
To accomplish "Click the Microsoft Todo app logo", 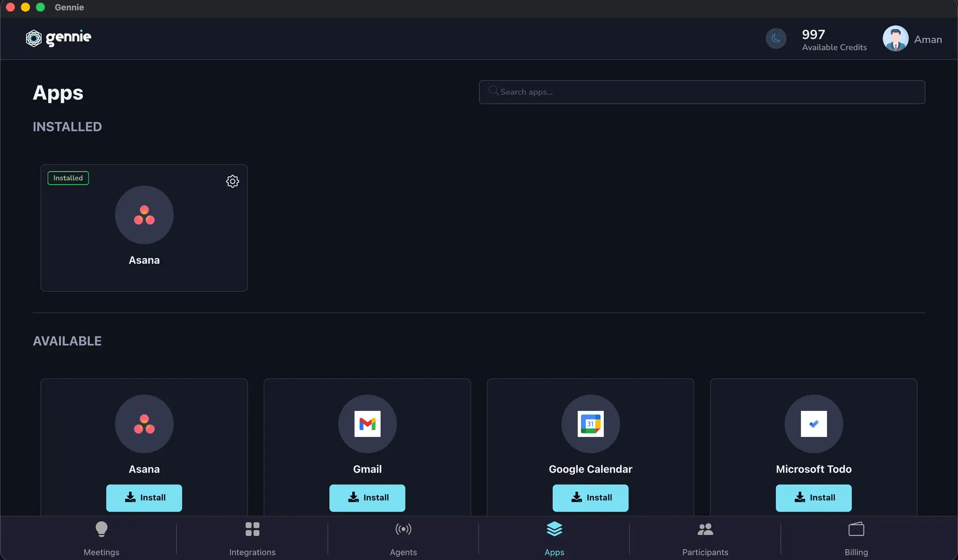I will point(813,424).
